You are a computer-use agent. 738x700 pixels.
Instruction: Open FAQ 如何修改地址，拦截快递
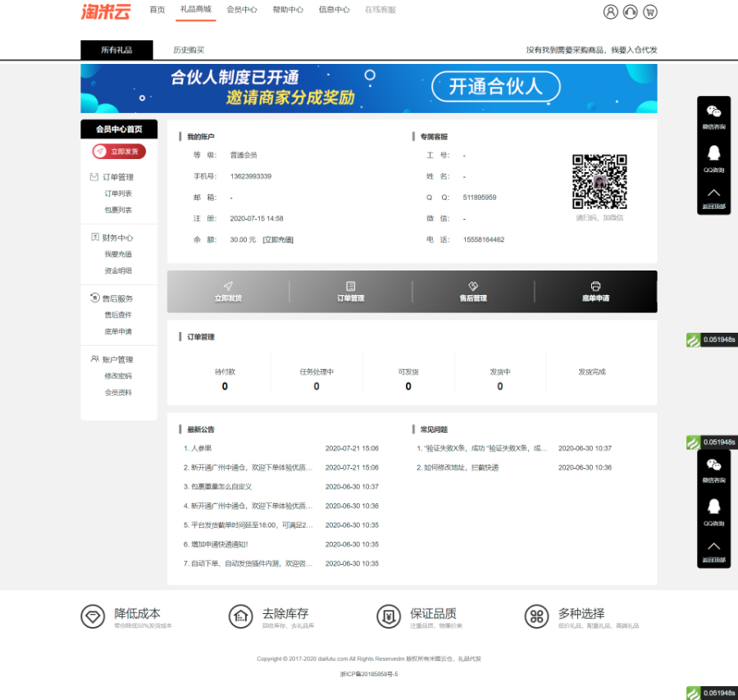point(461,467)
